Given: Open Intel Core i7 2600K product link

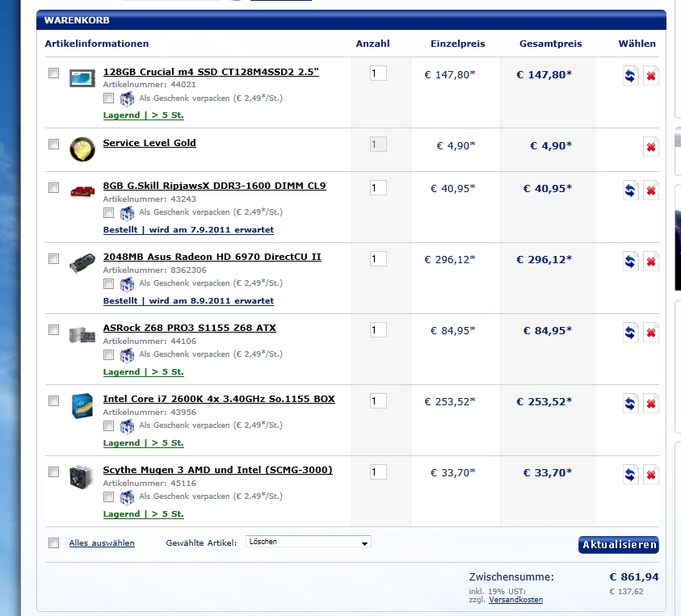Looking at the screenshot, I should pyautogui.click(x=218, y=399).
